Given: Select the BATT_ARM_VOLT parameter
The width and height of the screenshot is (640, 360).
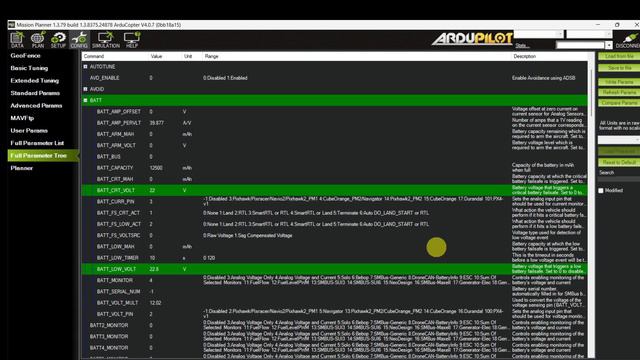Looking at the screenshot, I should click(x=116, y=145).
